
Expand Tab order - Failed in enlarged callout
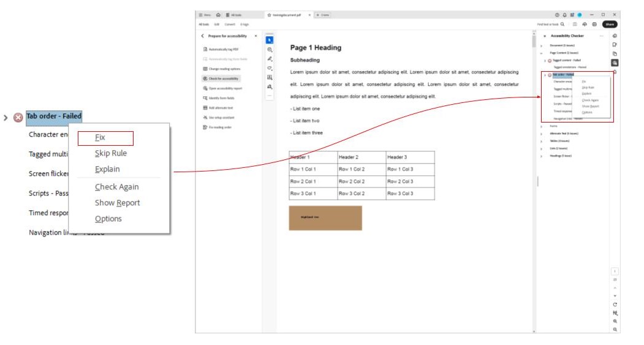pyautogui.click(x=6, y=118)
